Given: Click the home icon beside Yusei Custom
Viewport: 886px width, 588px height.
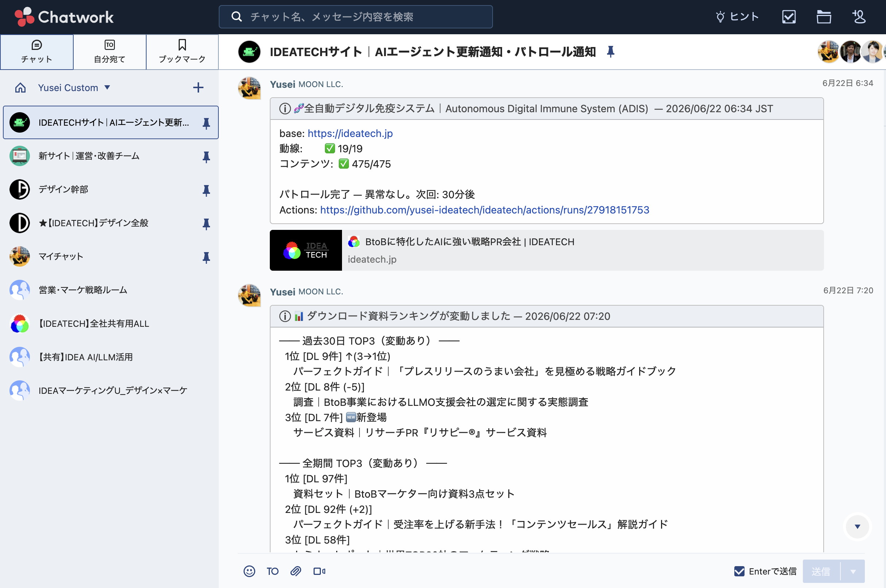Looking at the screenshot, I should (x=20, y=88).
